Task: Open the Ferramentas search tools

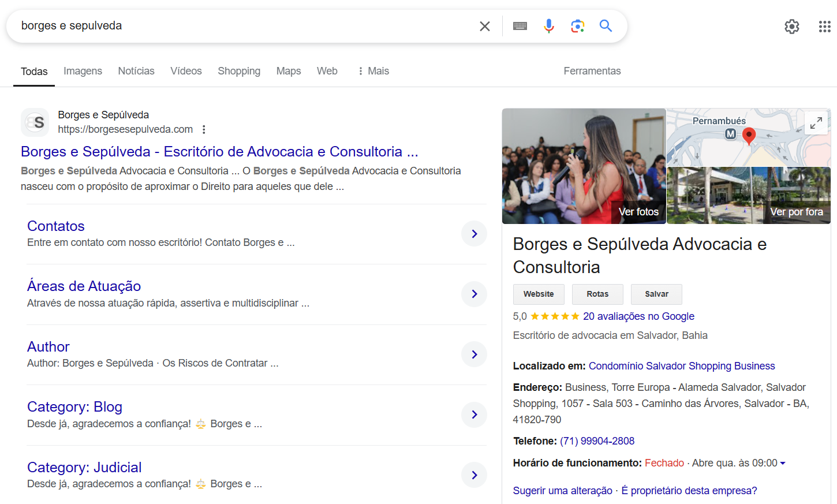Action: pyautogui.click(x=592, y=71)
